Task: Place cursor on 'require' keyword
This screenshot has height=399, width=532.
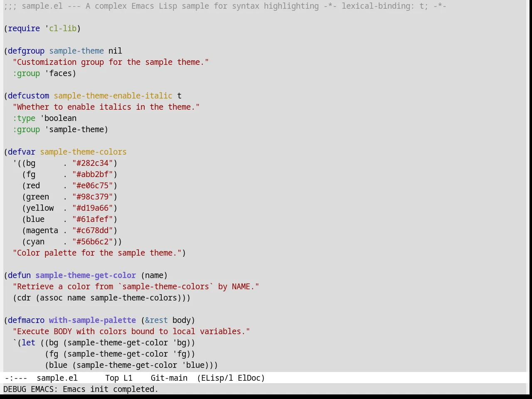Action: [x=24, y=28]
